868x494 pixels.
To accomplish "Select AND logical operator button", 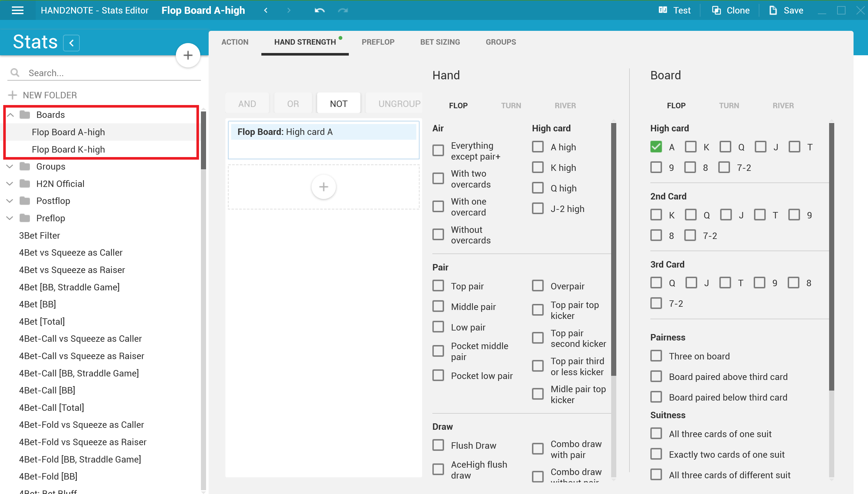I will (x=247, y=103).
